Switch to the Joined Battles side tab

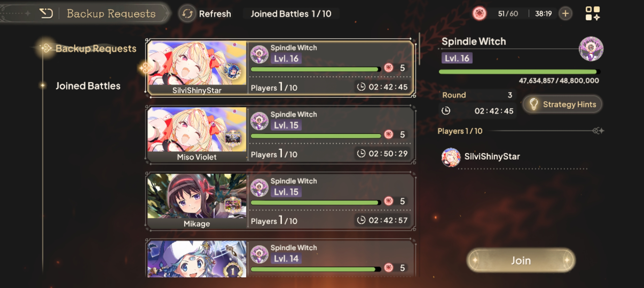click(88, 86)
